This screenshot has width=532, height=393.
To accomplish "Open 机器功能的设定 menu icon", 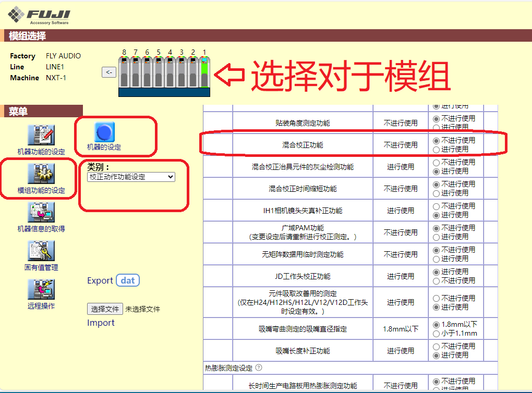I will click(41, 136).
